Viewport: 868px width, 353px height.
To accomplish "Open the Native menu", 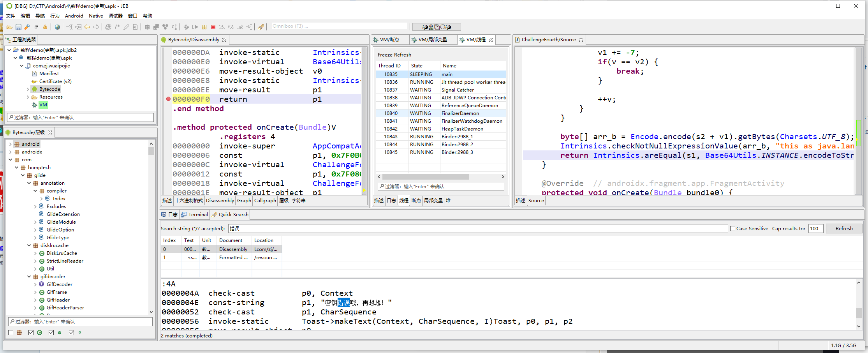I will coord(96,16).
